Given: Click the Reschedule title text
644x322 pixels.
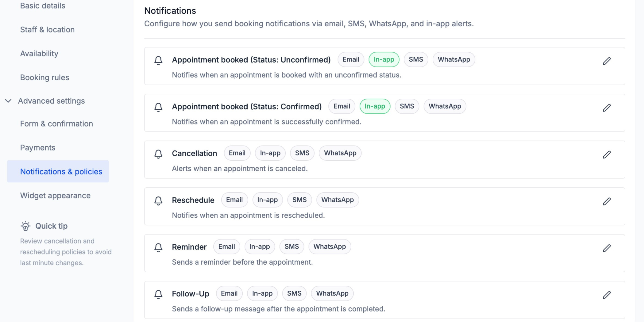Looking at the screenshot, I should (193, 200).
